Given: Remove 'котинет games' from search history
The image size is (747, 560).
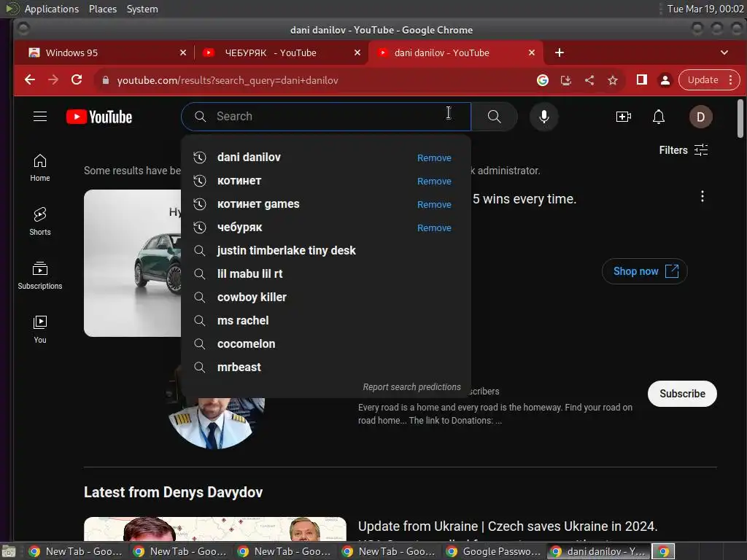Looking at the screenshot, I should [x=434, y=204].
